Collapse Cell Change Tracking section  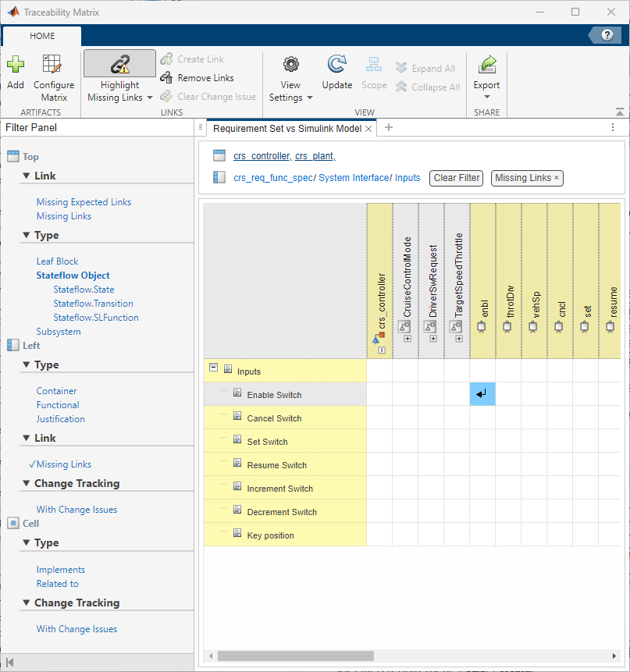pyautogui.click(x=26, y=603)
